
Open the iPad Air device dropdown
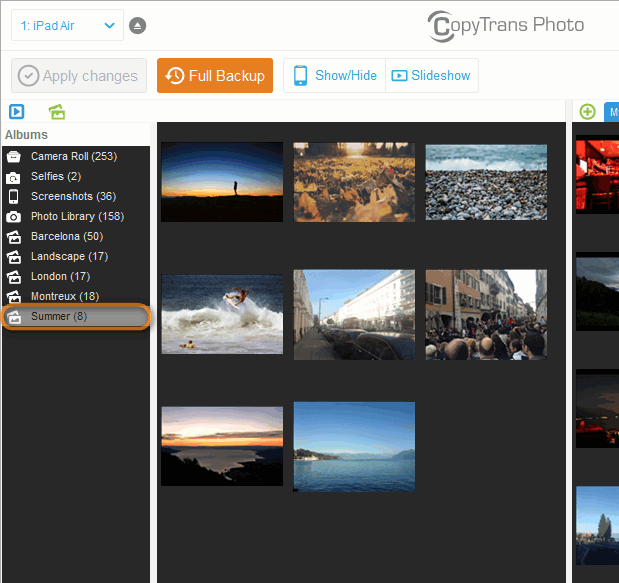point(67,25)
